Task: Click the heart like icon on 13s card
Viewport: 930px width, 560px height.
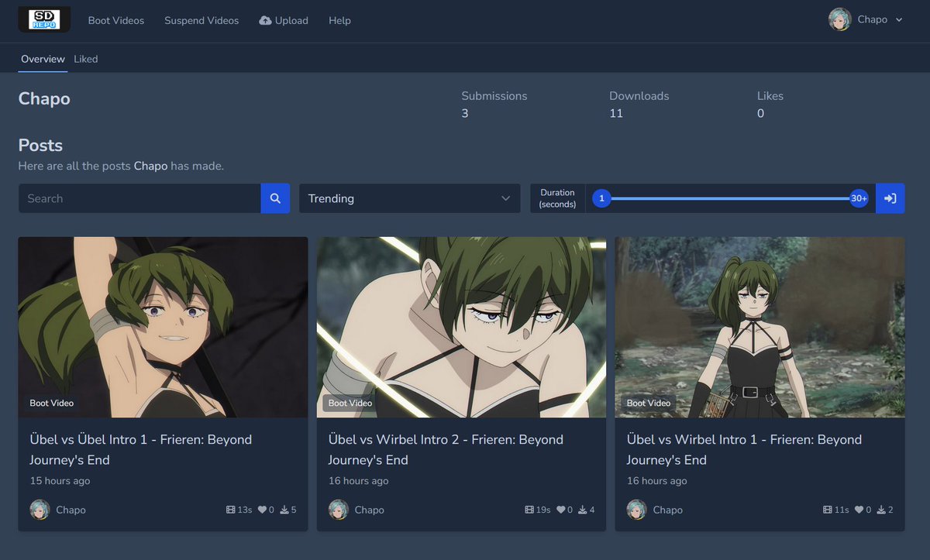Action: 262,510
